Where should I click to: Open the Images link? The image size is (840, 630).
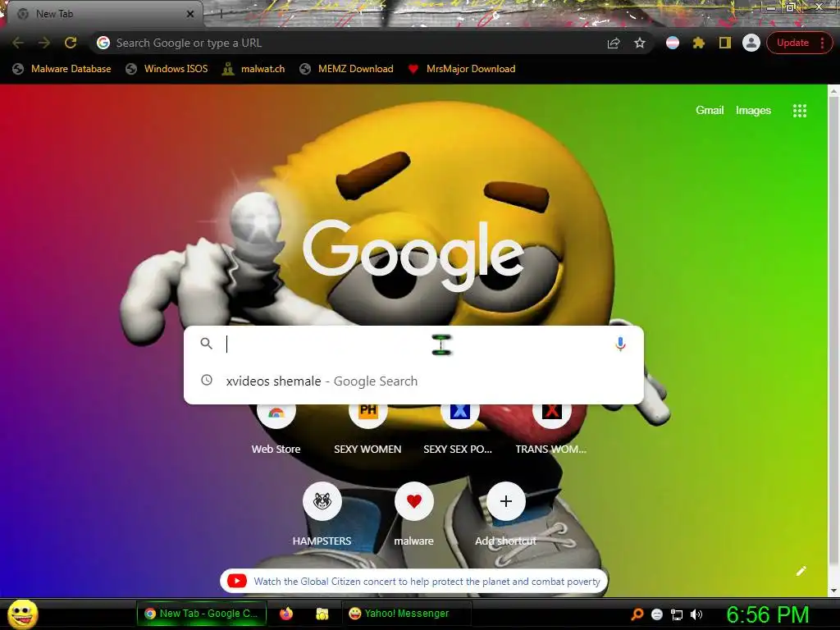point(753,111)
